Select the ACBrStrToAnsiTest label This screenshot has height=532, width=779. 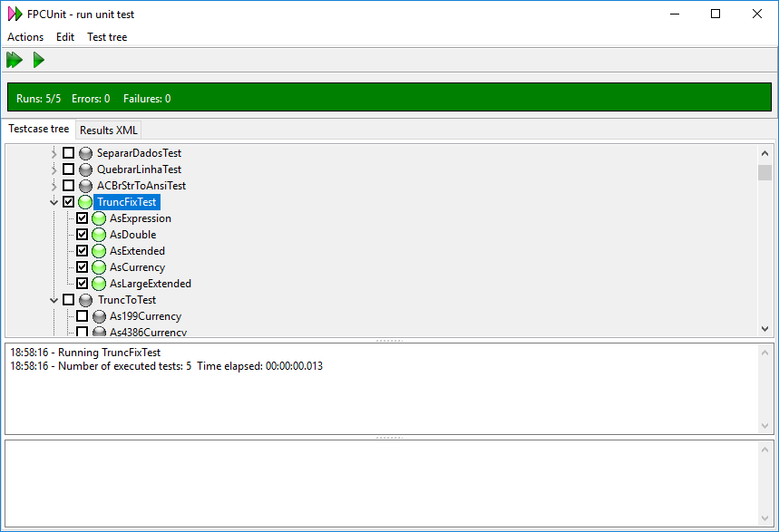141,186
